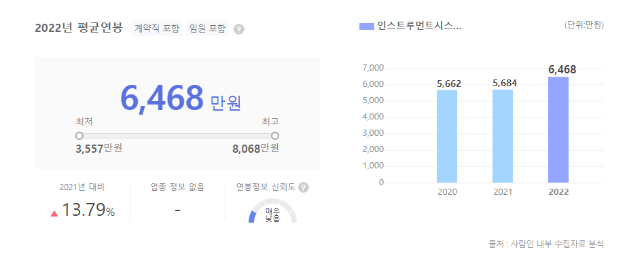Select the 업종 정보 없음 label
Viewport: 644px width, 279px height.
178,187
